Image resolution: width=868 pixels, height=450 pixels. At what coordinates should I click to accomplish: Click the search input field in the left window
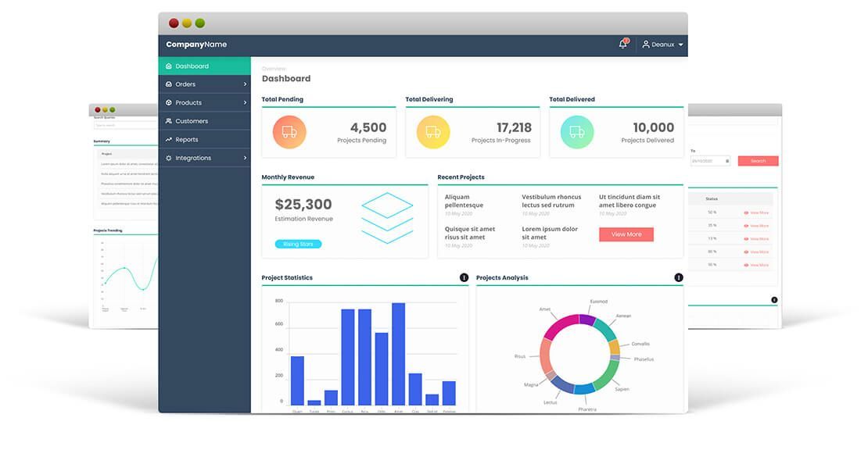126,126
